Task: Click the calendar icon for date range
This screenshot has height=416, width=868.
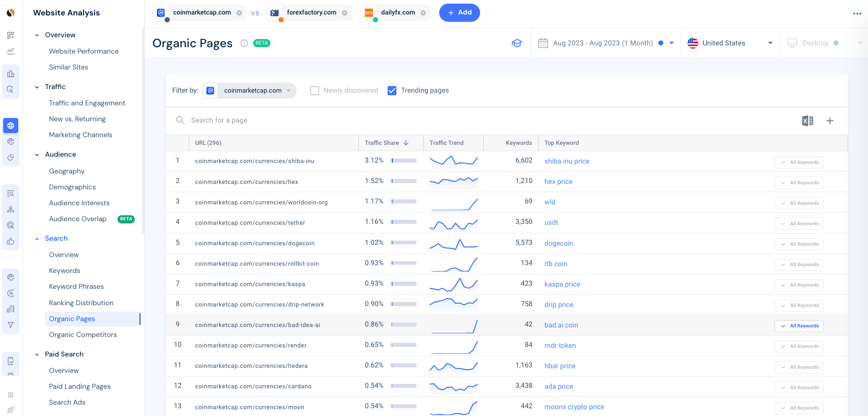Action: [543, 43]
